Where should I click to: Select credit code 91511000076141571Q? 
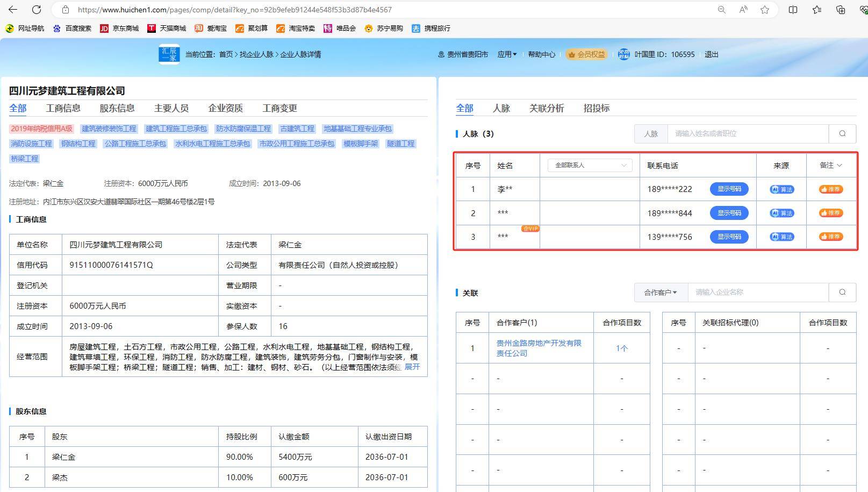click(x=111, y=265)
